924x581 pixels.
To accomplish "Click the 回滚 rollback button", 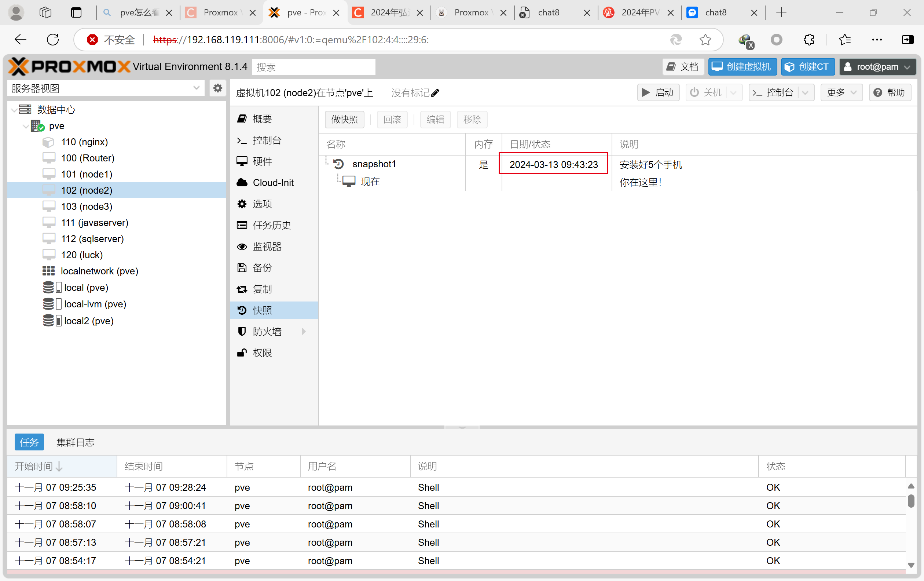I will (392, 120).
